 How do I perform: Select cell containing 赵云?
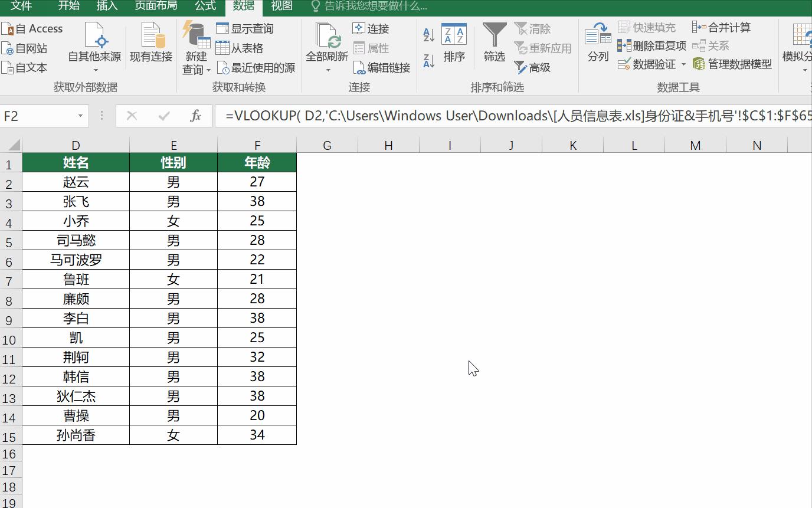[76, 182]
